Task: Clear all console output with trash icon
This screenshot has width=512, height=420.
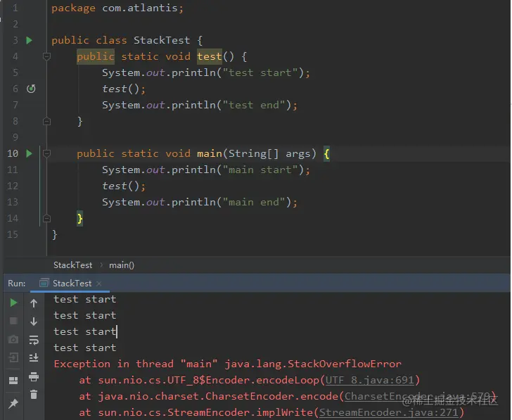Action: pos(34,395)
